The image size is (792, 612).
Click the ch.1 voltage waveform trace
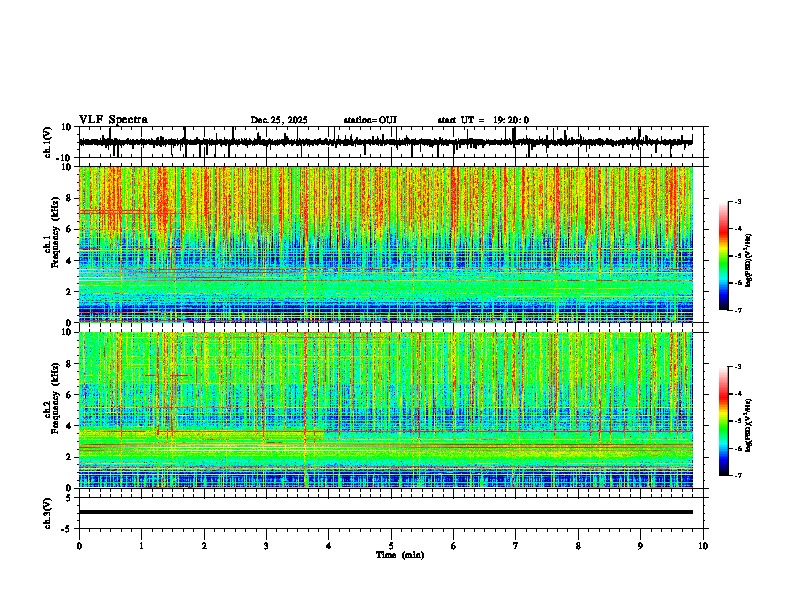pyautogui.click(x=385, y=142)
